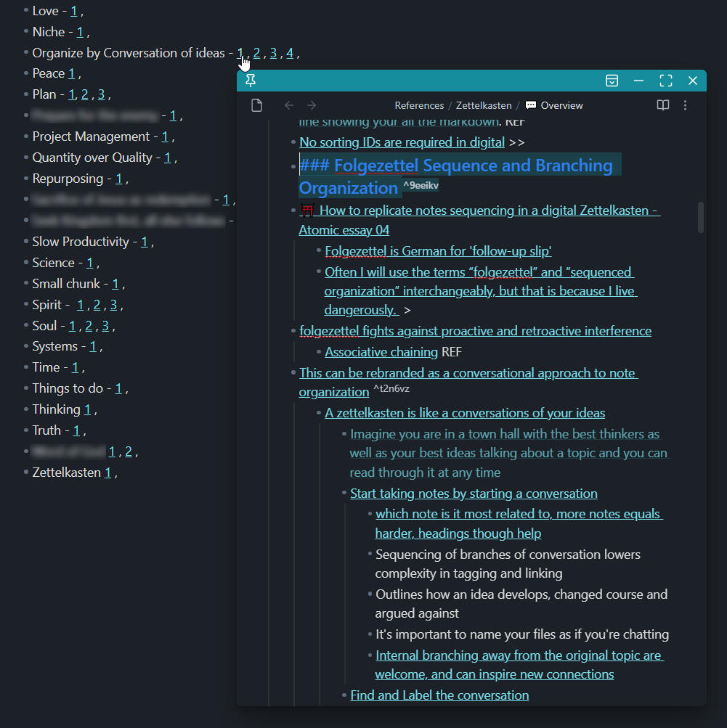This screenshot has height=728, width=727.
Task: Open 'Find and Label the conversation' link
Action: pyautogui.click(x=439, y=695)
